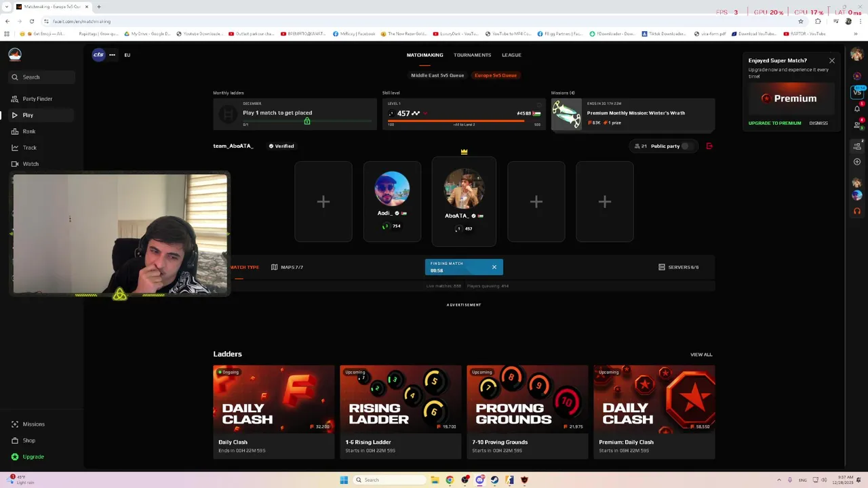Open the FACEIT home logo
Screen dimensions: 868x488
[15, 55]
